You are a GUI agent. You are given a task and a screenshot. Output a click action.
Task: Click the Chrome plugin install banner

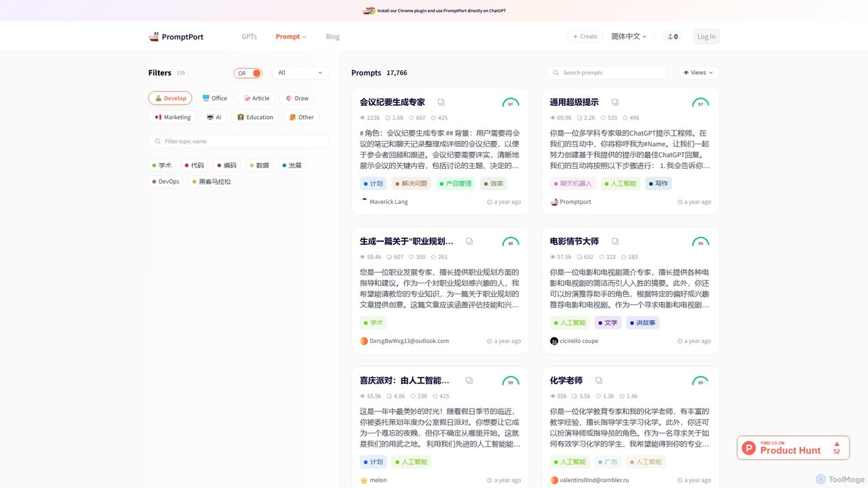[434, 11]
